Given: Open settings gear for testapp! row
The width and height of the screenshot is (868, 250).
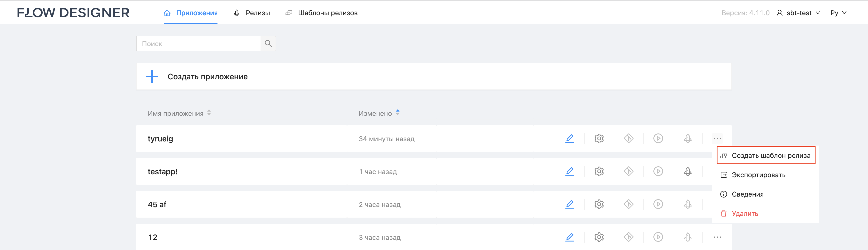Looking at the screenshot, I should click(599, 171).
